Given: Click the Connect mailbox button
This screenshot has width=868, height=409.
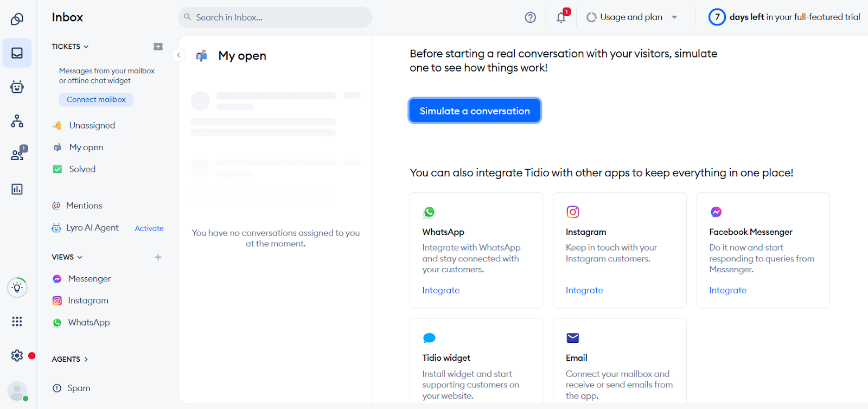Looking at the screenshot, I should coord(96,100).
